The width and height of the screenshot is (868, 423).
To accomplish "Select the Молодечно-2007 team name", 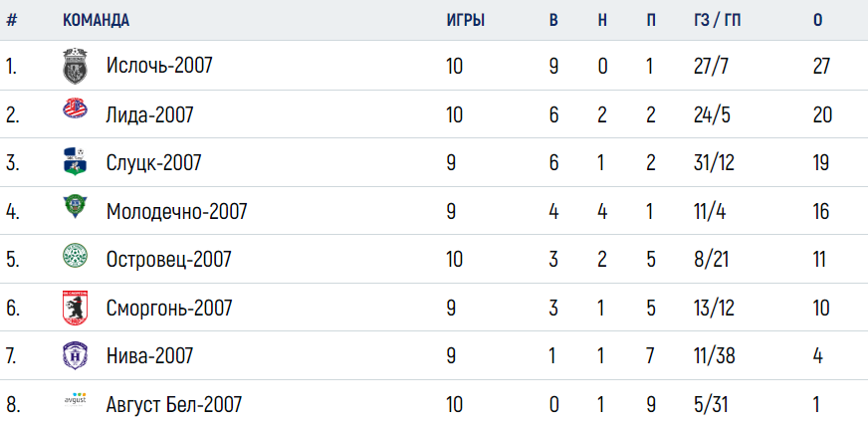I will click(x=176, y=211).
